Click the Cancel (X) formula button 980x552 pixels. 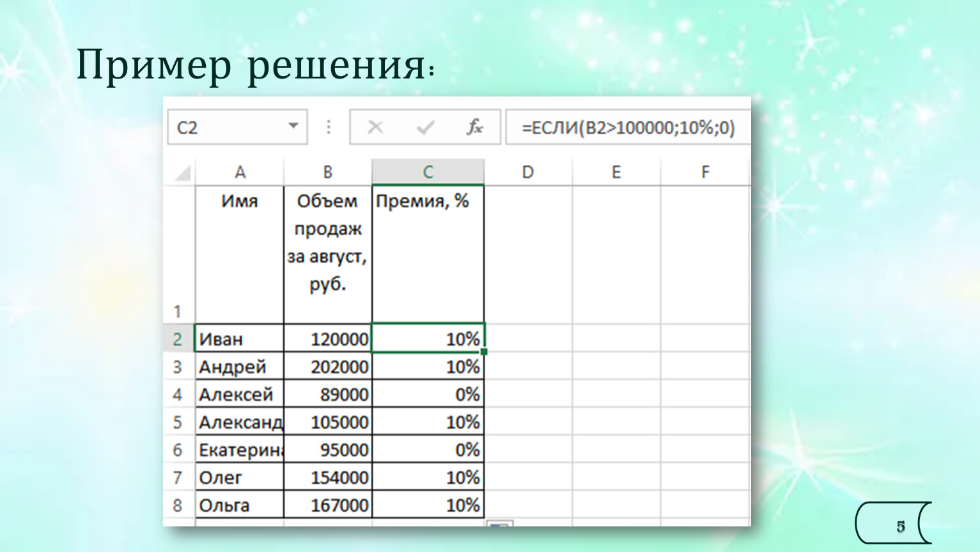[x=375, y=127]
